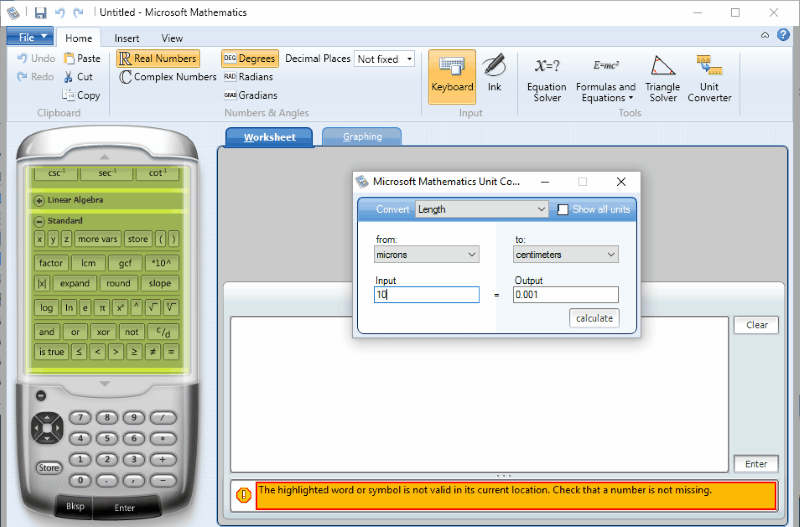Click calculator keypad scroll-up arrow

coord(104,157)
